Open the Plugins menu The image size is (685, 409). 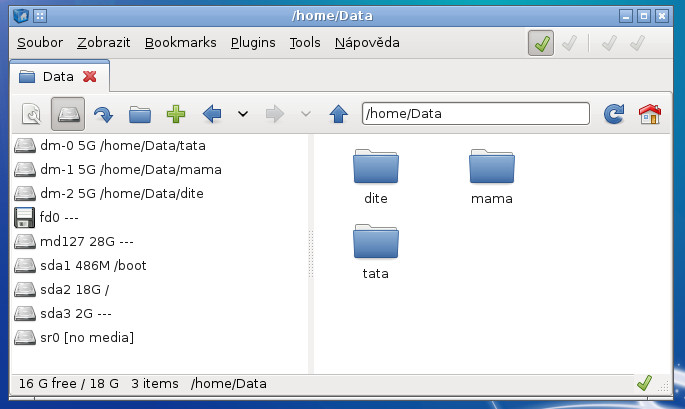tap(253, 43)
